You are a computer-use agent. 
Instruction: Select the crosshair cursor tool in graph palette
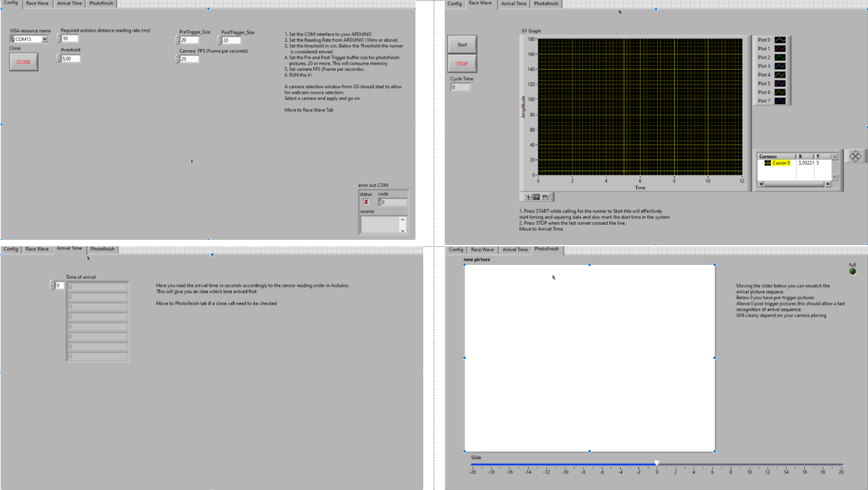529,197
